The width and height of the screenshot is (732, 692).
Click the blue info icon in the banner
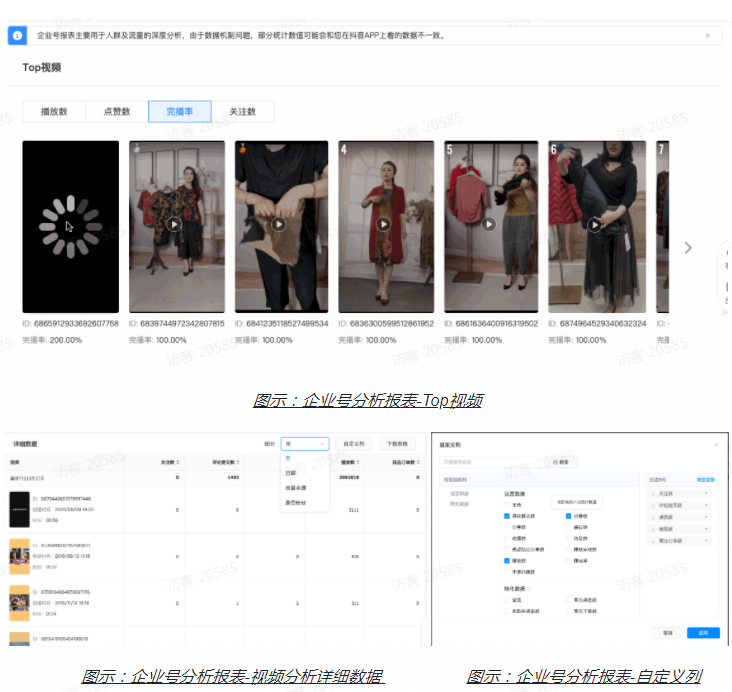pyautogui.click(x=17, y=35)
